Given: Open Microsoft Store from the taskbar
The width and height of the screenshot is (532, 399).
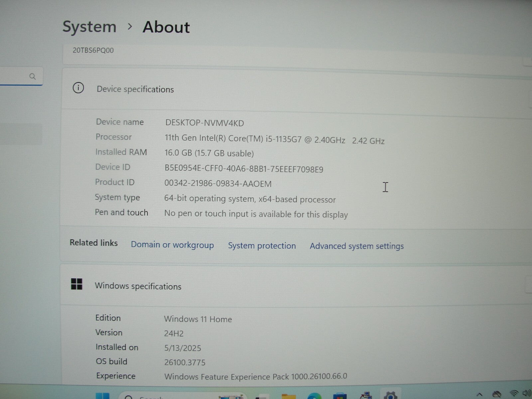Looking at the screenshot, I should click(x=339, y=396).
